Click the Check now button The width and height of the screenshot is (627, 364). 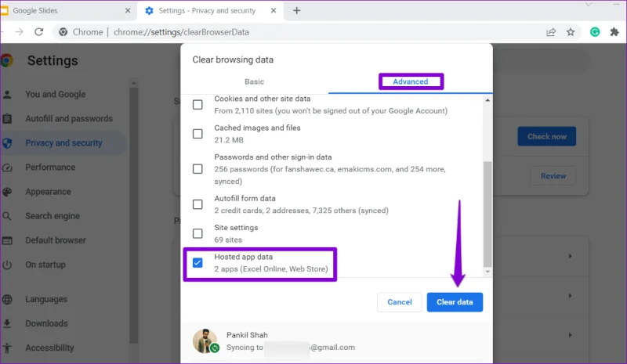[546, 137]
